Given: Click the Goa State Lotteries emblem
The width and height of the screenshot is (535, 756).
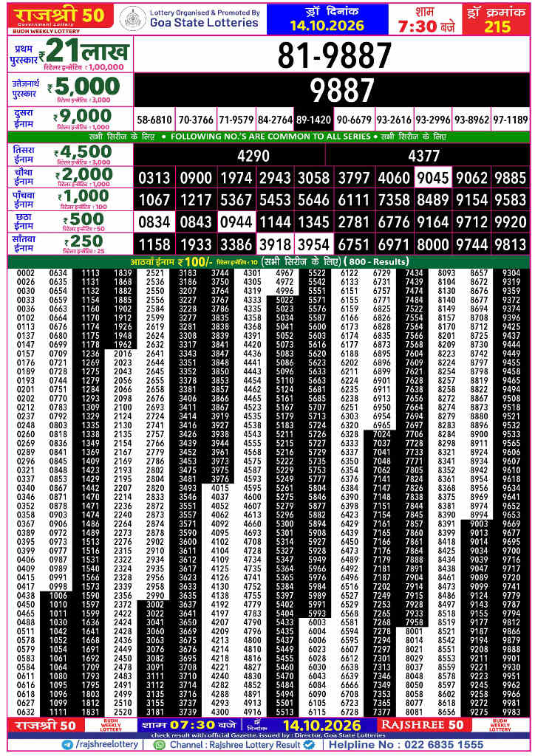Looking at the screenshot, I should (133, 18).
